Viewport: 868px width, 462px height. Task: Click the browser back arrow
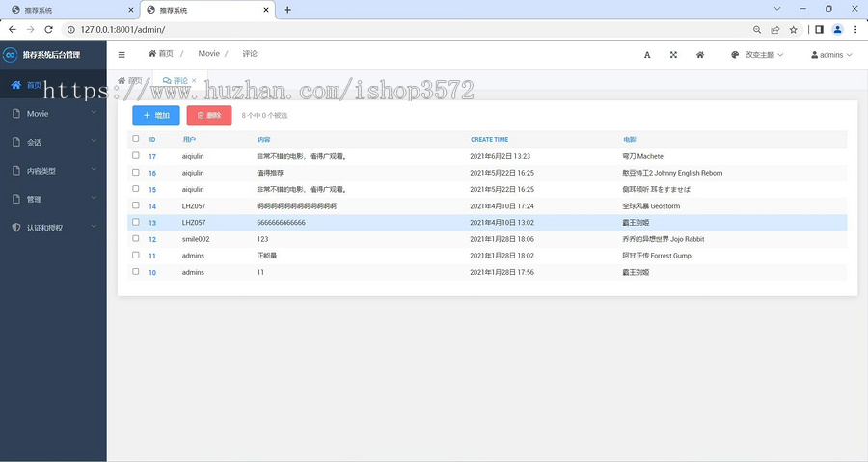[13, 29]
